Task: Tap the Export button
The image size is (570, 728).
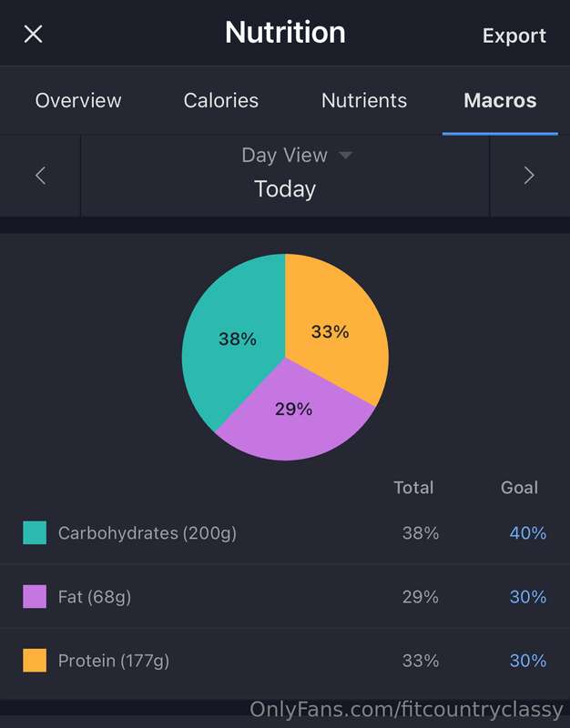Action: coord(514,35)
